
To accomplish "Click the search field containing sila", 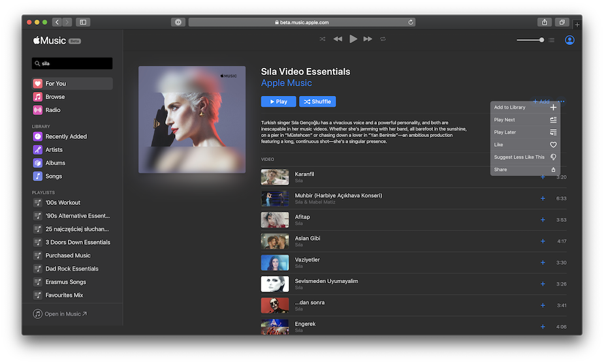I will 72,63.
